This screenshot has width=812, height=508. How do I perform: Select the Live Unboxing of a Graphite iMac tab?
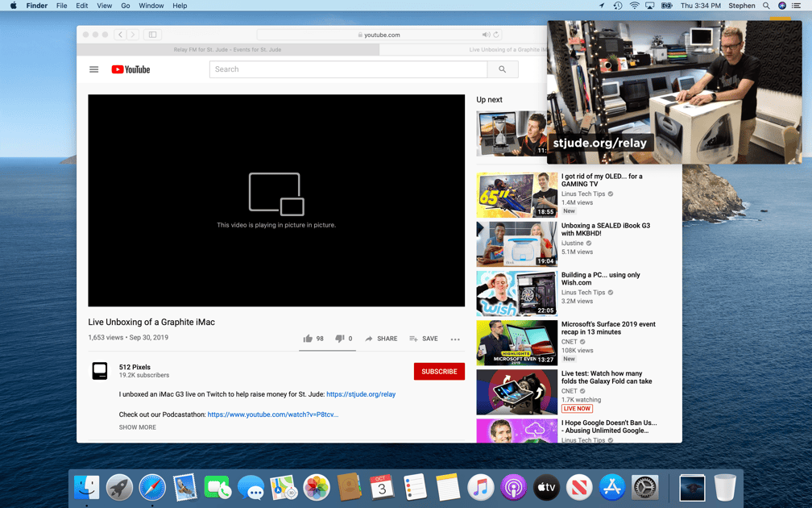[x=463, y=50]
